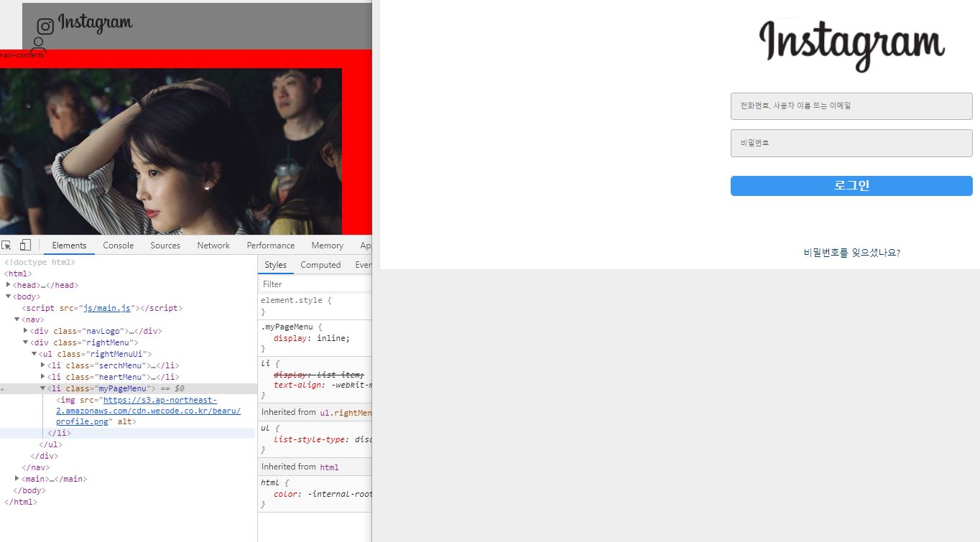
Task: Select the closing </nav> tag line
Action: click(x=34, y=467)
